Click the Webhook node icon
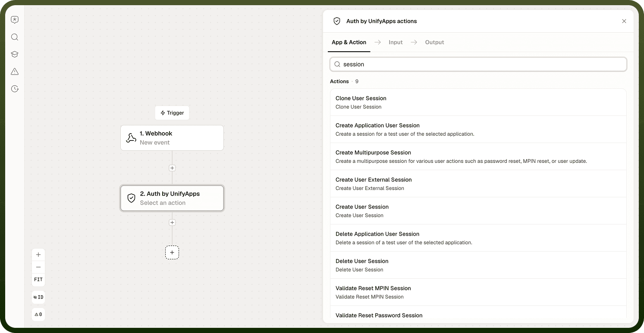Image resolution: width=644 pixels, height=333 pixels. click(x=131, y=138)
